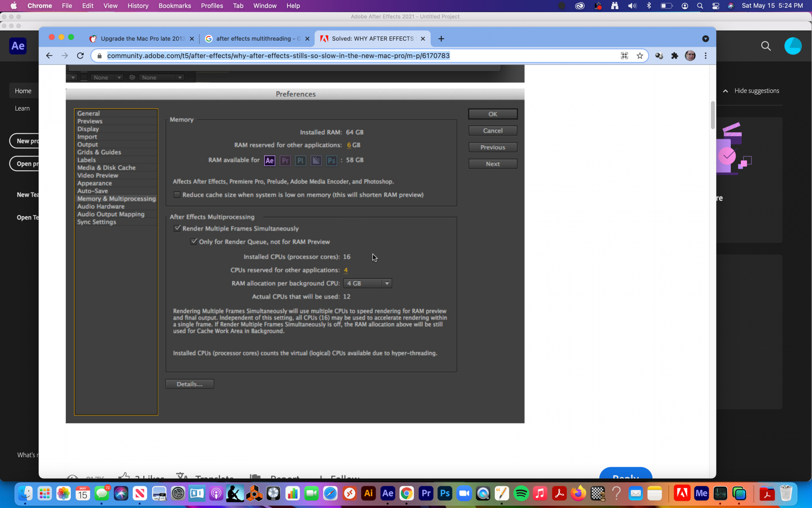The image size is (812, 508).
Task: Open Adobe Media Encoder in dock
Action: [701, 494]
